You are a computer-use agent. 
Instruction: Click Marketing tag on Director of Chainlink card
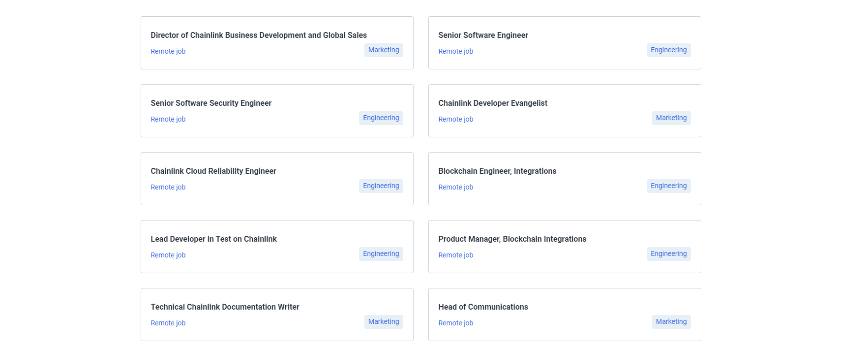coord(384,50)
